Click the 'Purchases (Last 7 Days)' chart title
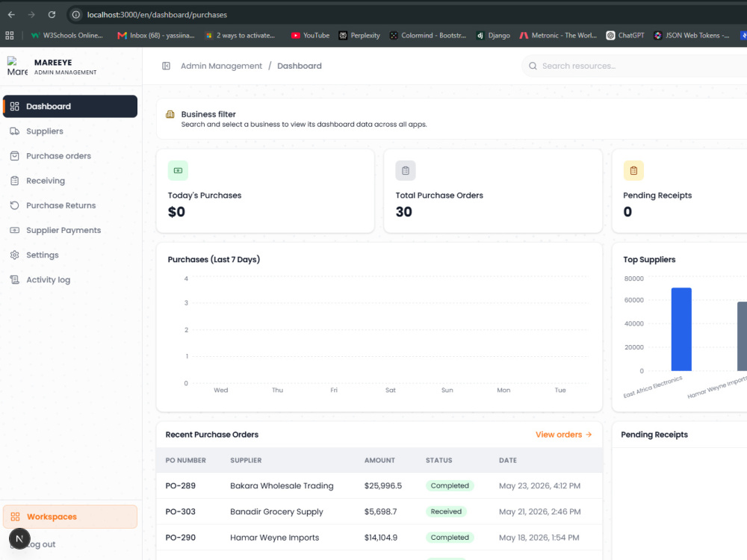 [214, 260]
